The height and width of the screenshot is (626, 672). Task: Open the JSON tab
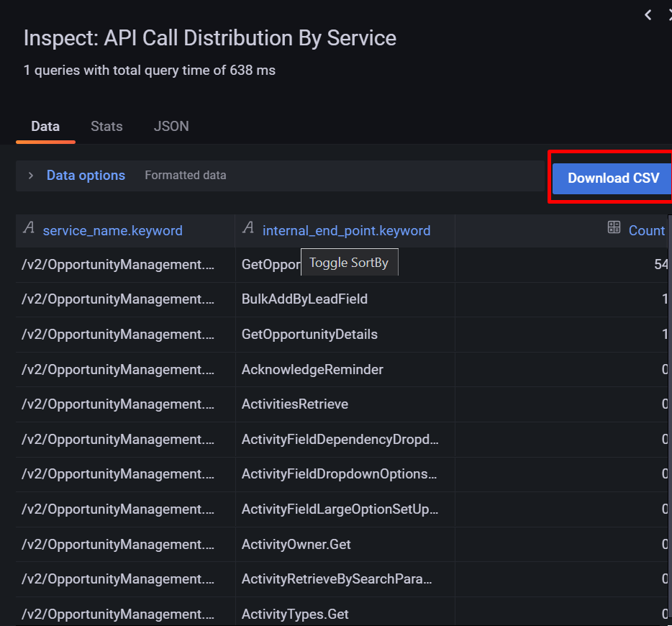coord(171,127)
